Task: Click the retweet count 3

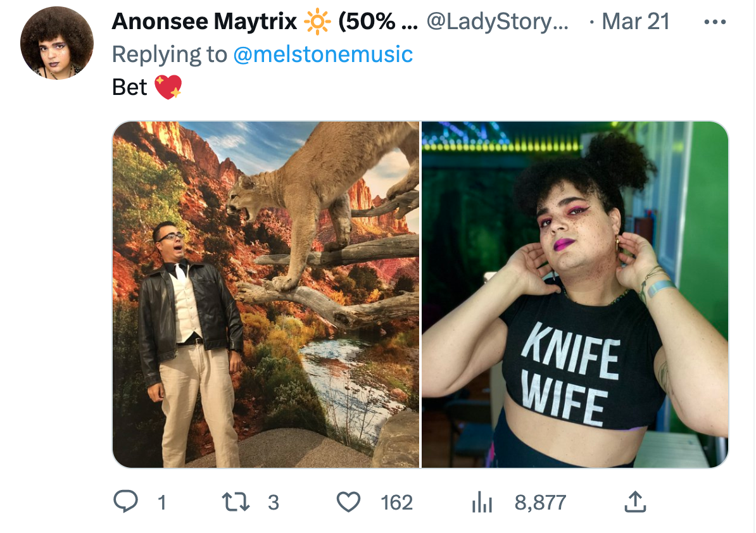Action: point(274,503)
